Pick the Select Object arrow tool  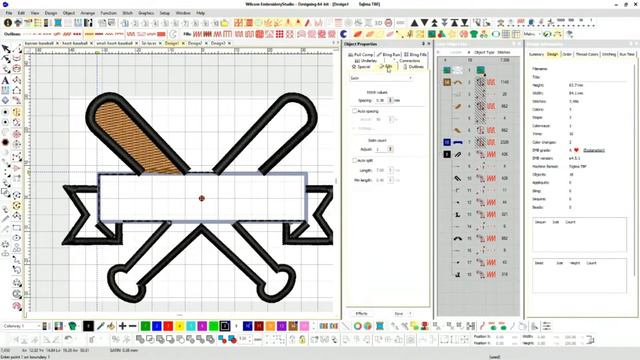[x=5, y=49]
